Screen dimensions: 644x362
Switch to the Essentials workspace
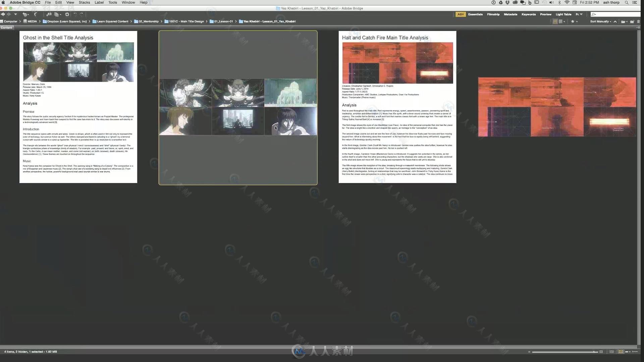[x=475, y=14]
